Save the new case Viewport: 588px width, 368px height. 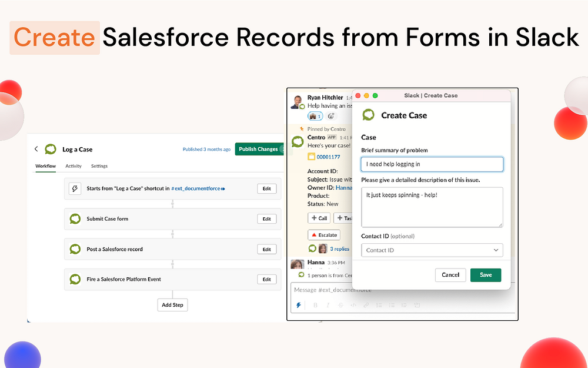(x=486, y=275)
